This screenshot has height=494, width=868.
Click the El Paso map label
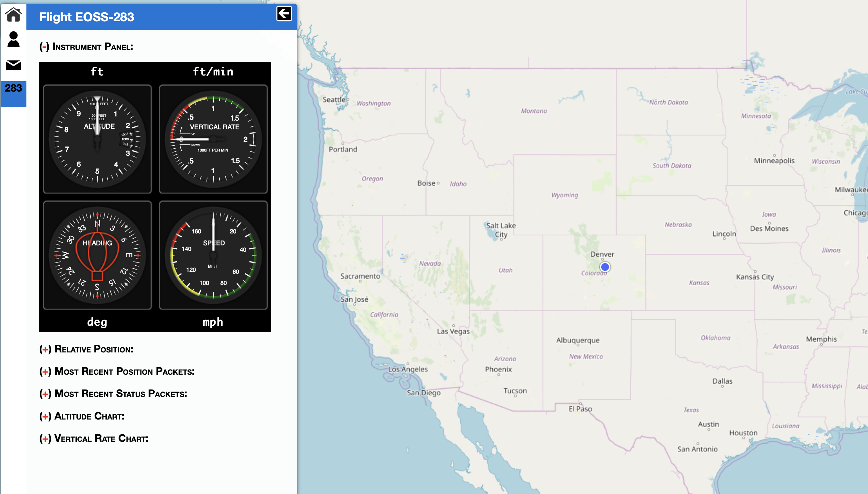pos(580,409)
